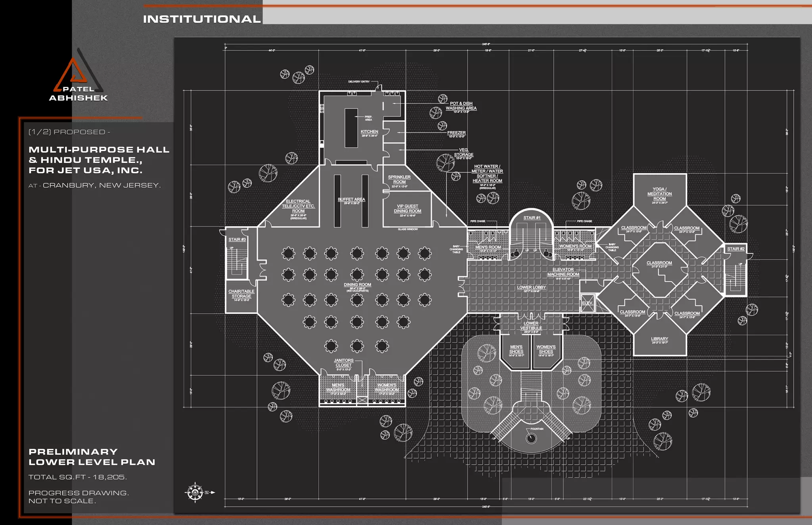
Task: Click the Freezer callout label
Action: 456,133
